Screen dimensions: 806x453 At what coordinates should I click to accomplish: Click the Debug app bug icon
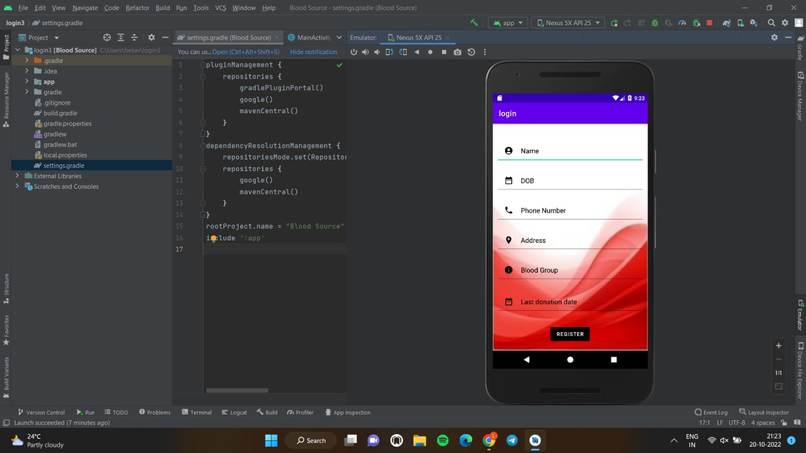(x=655, y=23)
